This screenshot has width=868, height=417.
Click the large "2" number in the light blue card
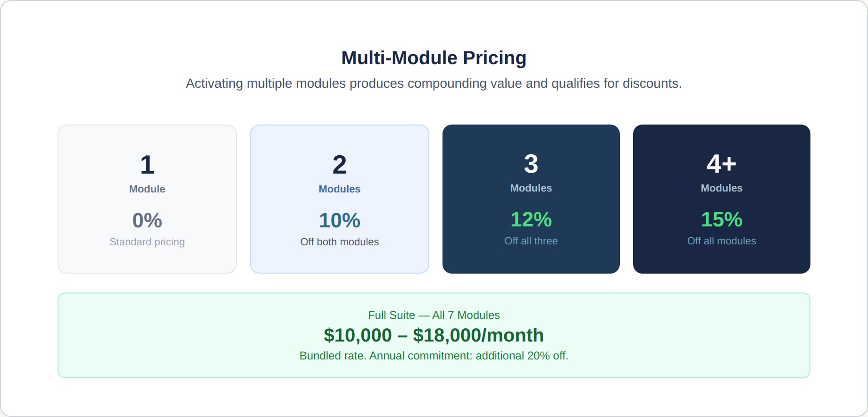(340, 165)
